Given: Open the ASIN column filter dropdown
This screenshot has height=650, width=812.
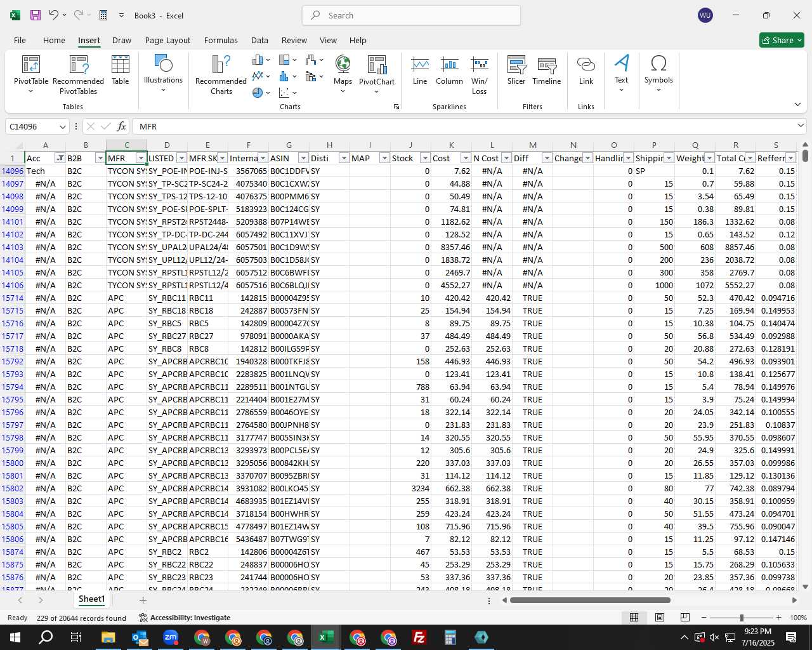Looking at the screenshot, I should click(x=303, y=158).
